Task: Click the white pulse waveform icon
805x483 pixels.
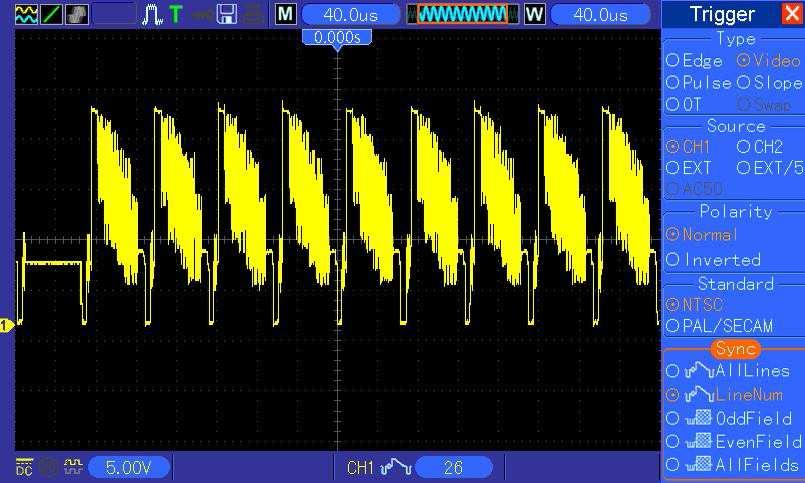Action: tap(152, 15)
